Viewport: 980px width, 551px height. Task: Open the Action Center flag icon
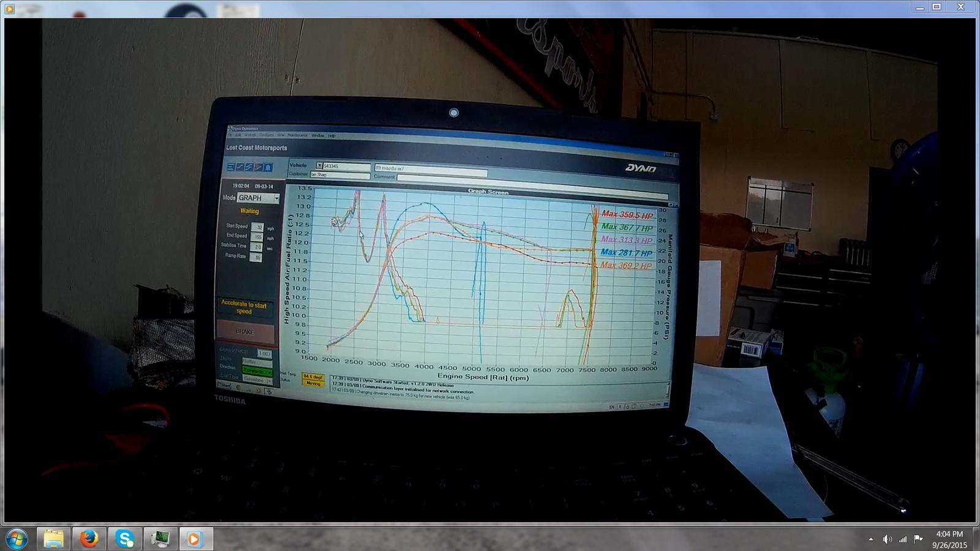coord(918,539)
